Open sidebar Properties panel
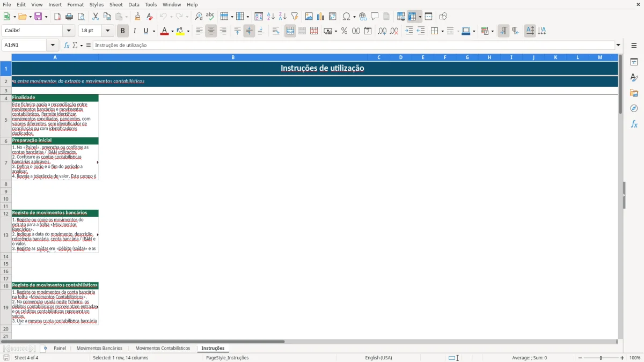The width and height of the screenshot is (644, 362). click(x=634, y=62)
